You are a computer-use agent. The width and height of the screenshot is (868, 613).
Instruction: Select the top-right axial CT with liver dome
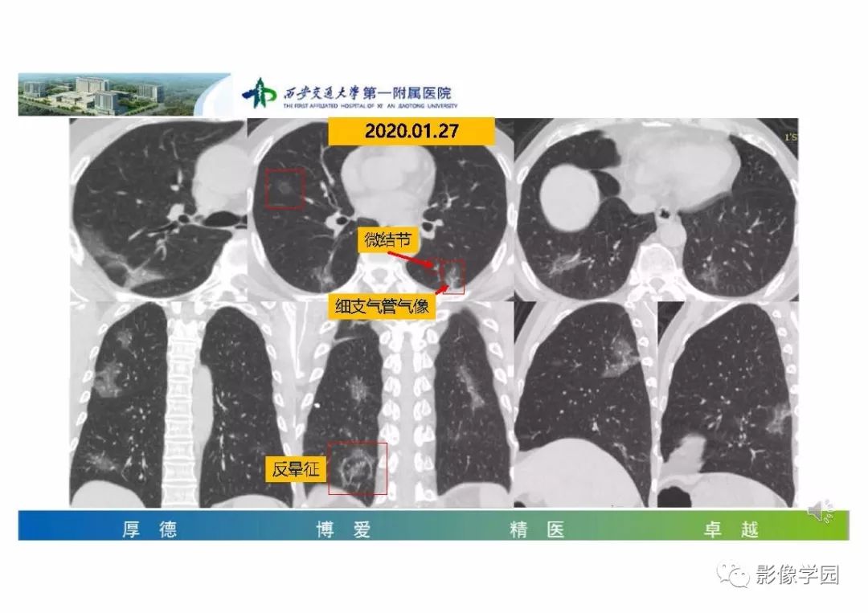657,209
